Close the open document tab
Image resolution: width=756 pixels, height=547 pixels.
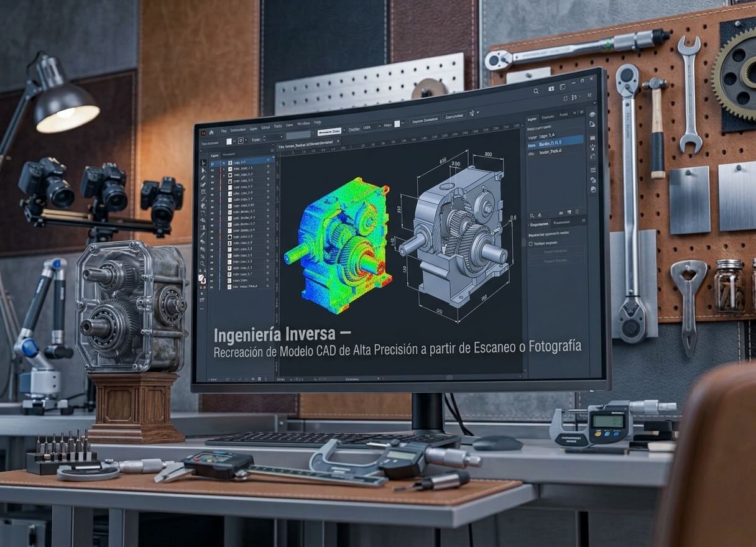coord(338,141)
